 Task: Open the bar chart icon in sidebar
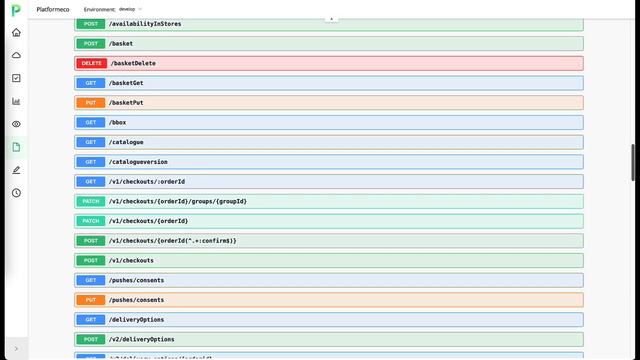click(x=16, y=101)
